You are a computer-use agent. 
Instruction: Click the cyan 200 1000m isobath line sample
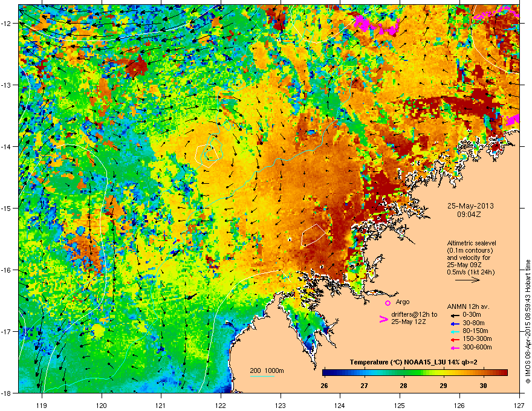[x=262, y=376]
